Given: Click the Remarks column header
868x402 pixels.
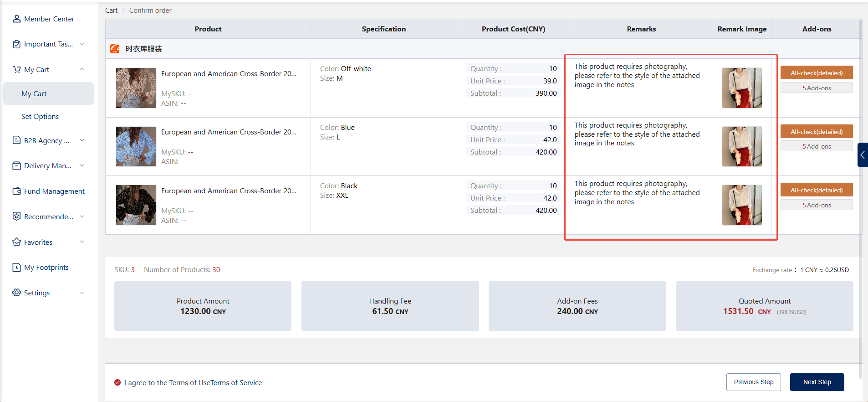Looking at the screenshot, I should (x=641, y=29).
